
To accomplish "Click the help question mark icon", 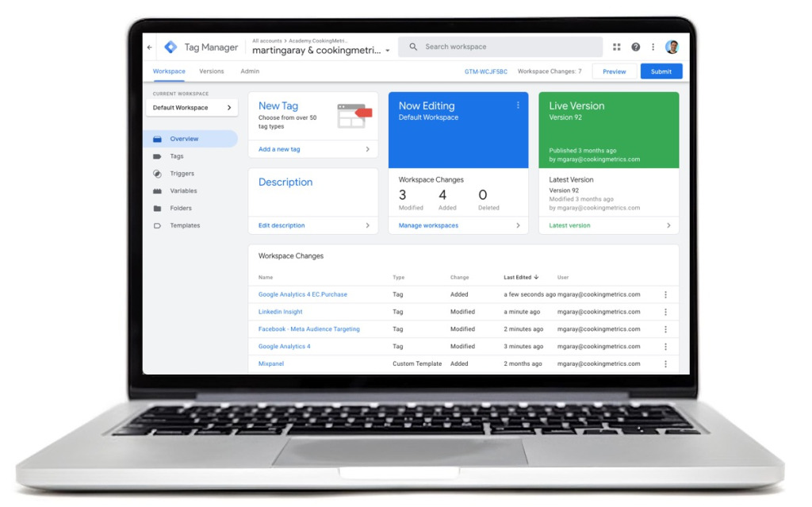I will click(635, 46).
